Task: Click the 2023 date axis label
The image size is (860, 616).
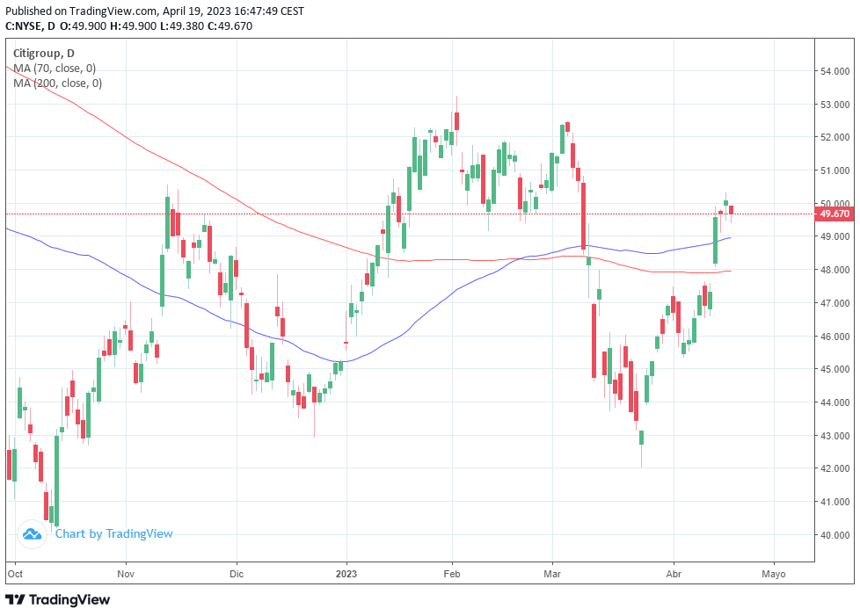Action: pyautogui.click(x=346, y=574)
